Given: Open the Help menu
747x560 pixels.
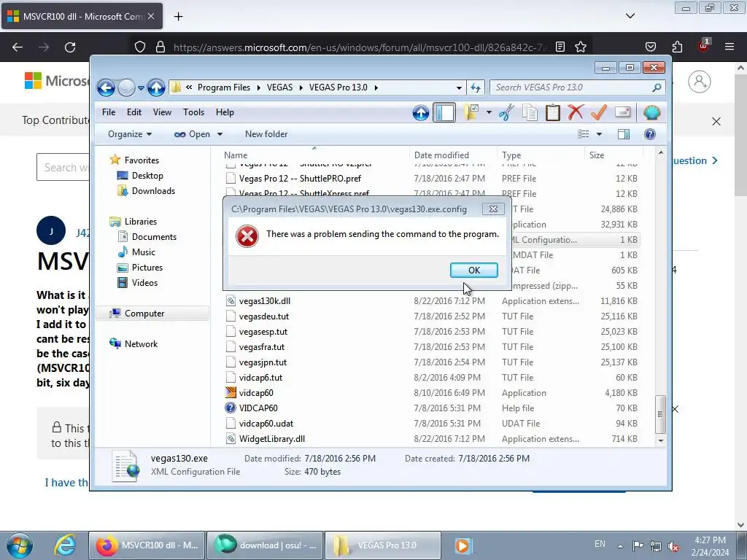Looking at the screenshot, I should click(x=225, y=112).
